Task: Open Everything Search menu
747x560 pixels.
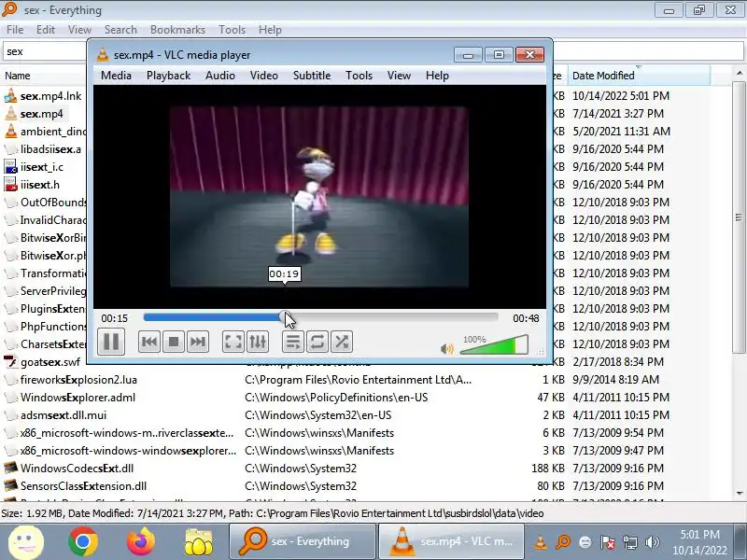Action: click(120, 30)
